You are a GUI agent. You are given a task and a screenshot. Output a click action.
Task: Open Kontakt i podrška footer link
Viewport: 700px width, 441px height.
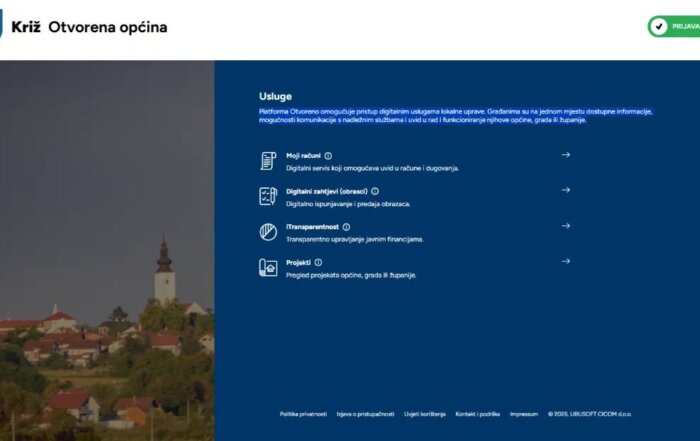pos(477,414)
